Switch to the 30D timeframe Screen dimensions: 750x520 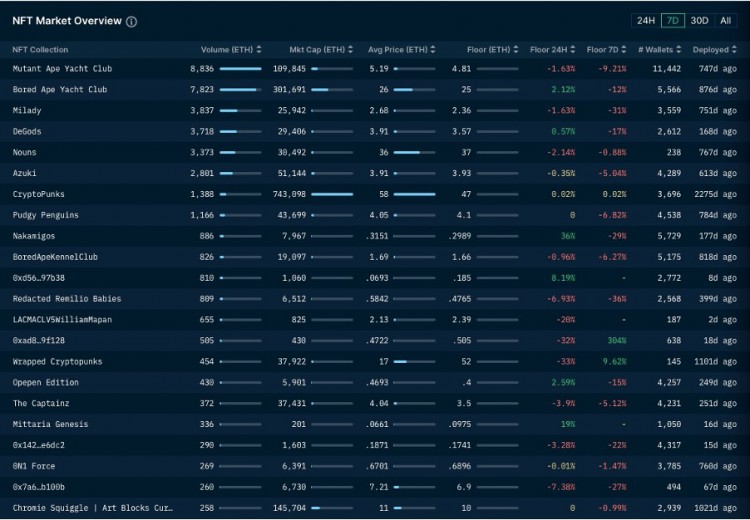click(700, 21)
